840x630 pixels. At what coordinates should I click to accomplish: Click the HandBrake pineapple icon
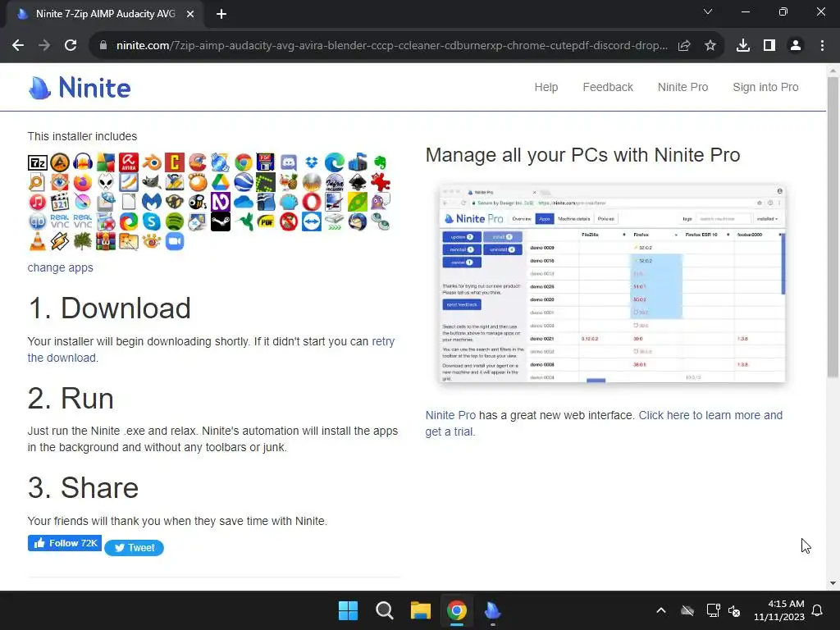289,183
